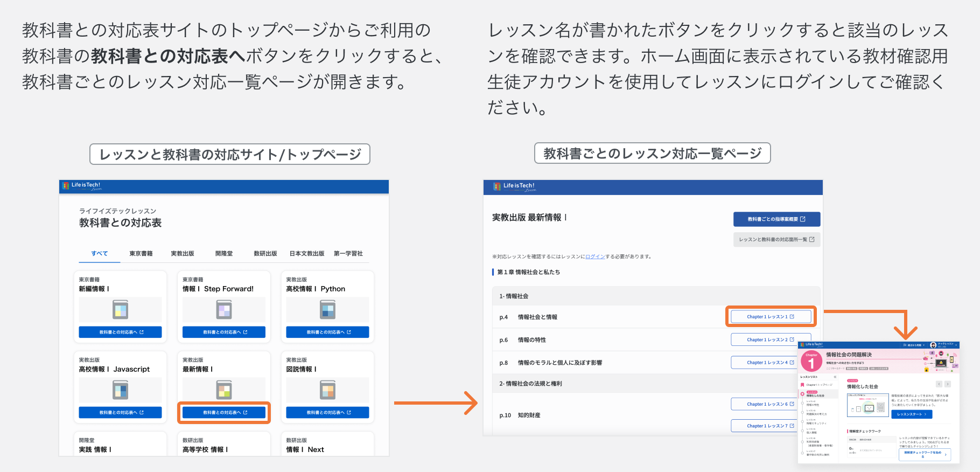The height and width of the screenshot is (472, 980).
Task: Open Chapter 1 レッスン 7 button
Action: [765, 426]
